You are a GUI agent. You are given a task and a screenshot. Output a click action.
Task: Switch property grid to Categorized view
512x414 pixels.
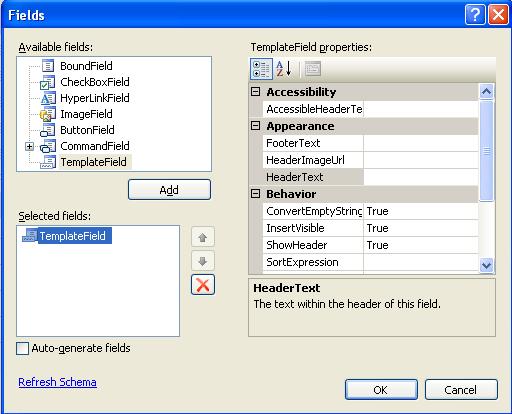[x=261, y=69]
